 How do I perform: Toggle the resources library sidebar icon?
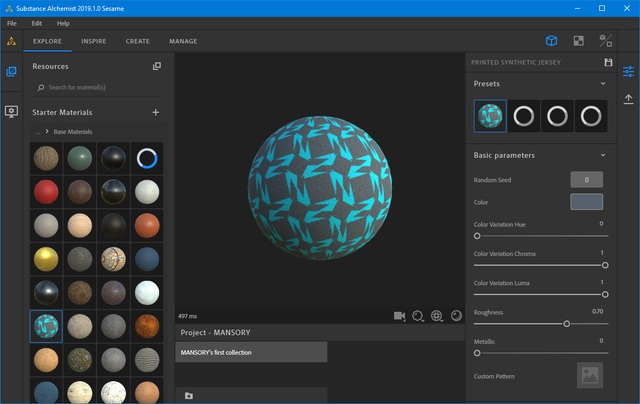point(11,72)
